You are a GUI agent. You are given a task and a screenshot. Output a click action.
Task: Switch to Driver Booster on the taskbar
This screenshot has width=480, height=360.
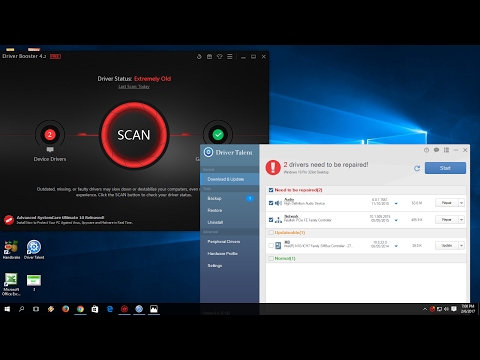pyautogui.click(x=124, y=309)
